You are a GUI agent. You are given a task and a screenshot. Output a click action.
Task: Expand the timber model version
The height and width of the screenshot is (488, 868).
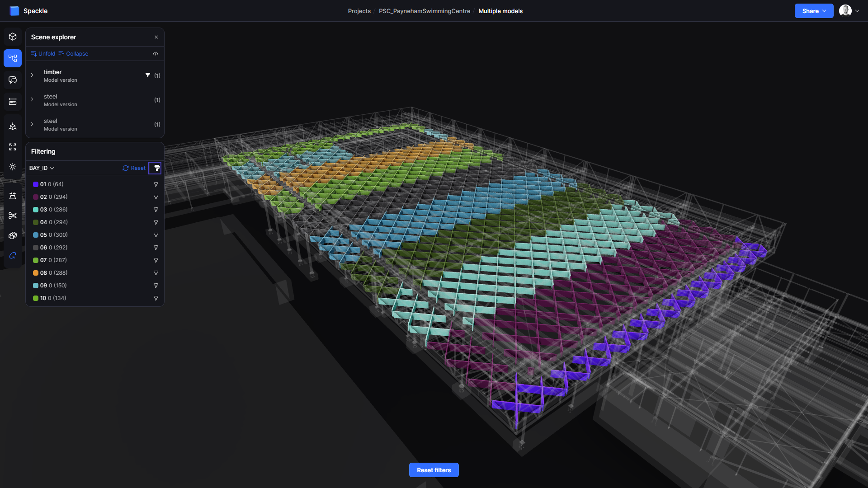[32, 75]
